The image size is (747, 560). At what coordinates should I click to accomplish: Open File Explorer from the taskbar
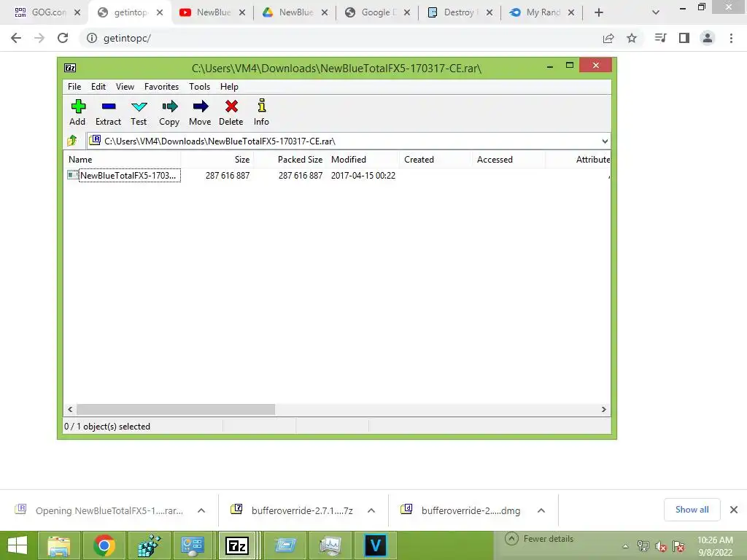[59, 545]
